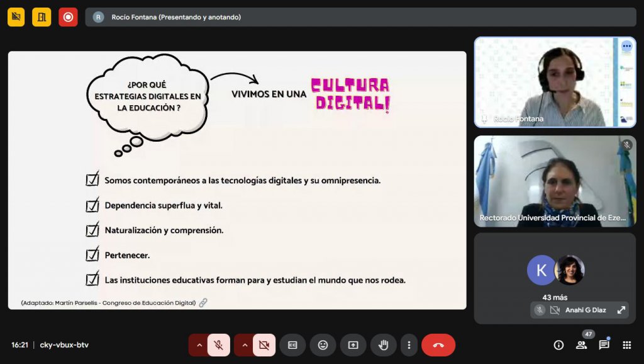Screen dimensions: 644x364
Task: Expand the Anahi G Diaz self-view
Action: pos(621,310)
